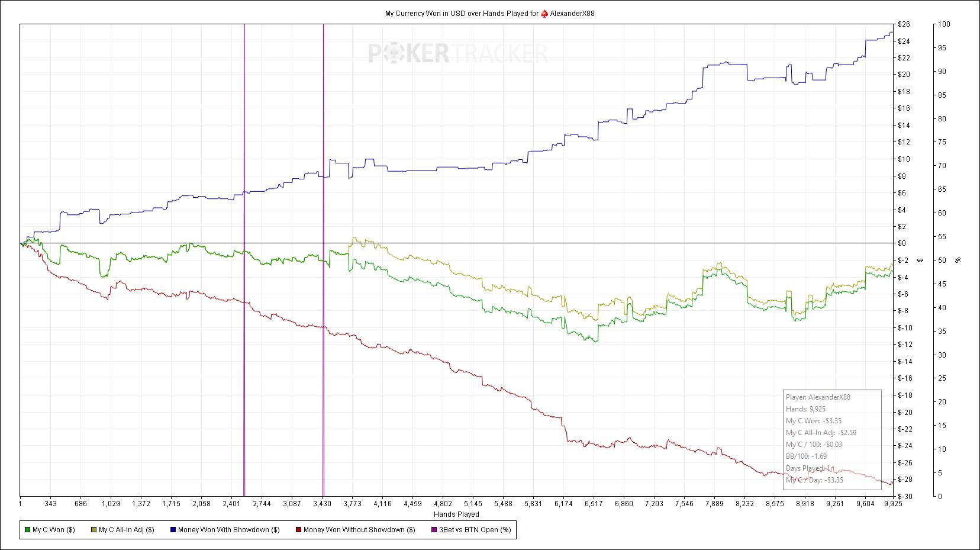980x550 pixels.
Task: Click the '9,925' tick on the x-axis
Action: (892, 504)
